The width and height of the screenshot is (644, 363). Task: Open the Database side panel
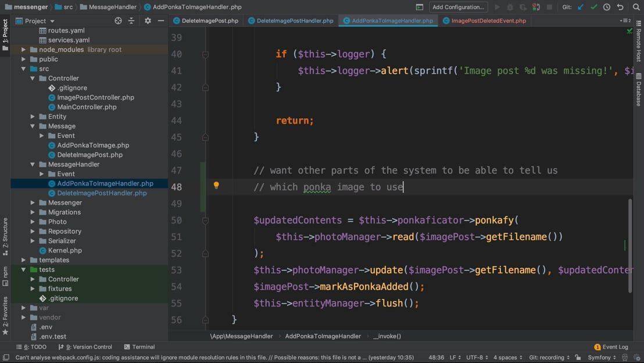point(639,90)
